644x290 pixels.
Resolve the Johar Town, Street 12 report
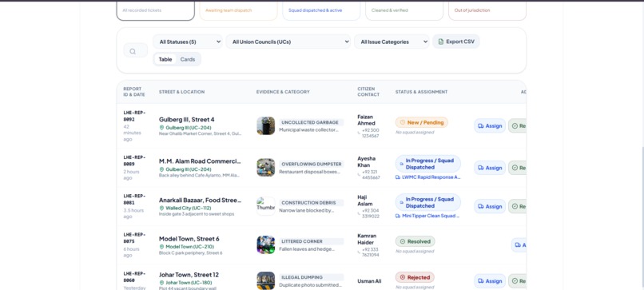click(x=518, y=281)
